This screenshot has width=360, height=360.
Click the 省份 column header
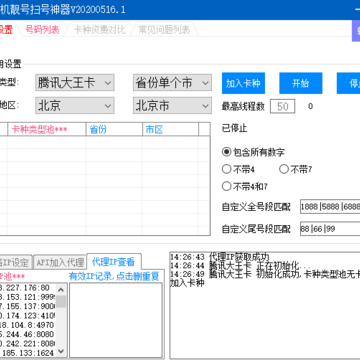[x=114, y=129]
